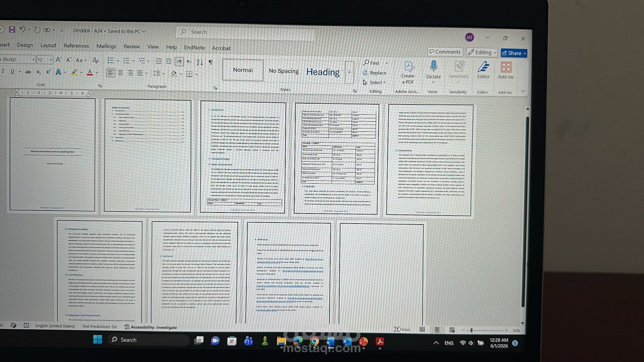Image resolution: width=644 pixels, height=362 pixels.
Task: Go to the Mailings tab
Action: point(106,46)
